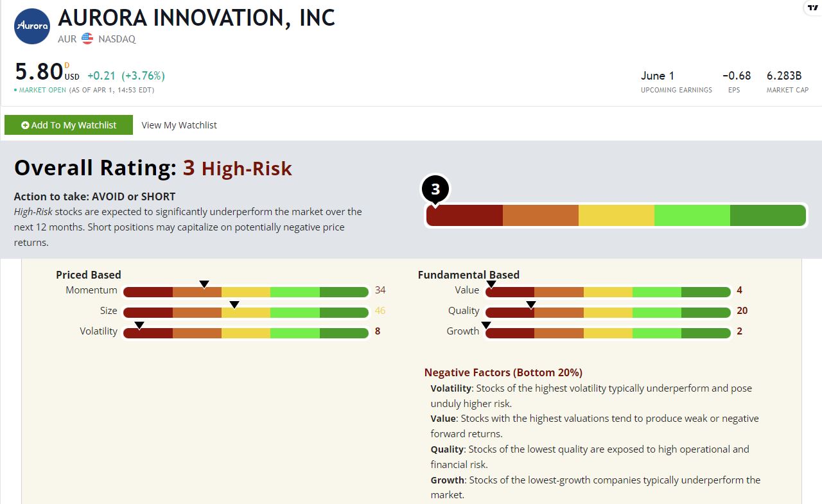Click the Size bar marker triangle
This screenshot has height=504, width=822.
click(234, 304)
